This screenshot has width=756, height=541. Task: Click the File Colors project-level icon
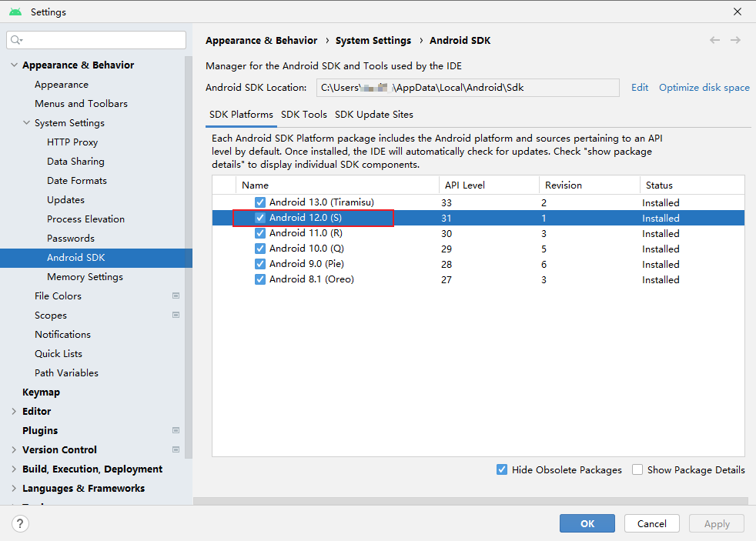click(x=176, y=296)
